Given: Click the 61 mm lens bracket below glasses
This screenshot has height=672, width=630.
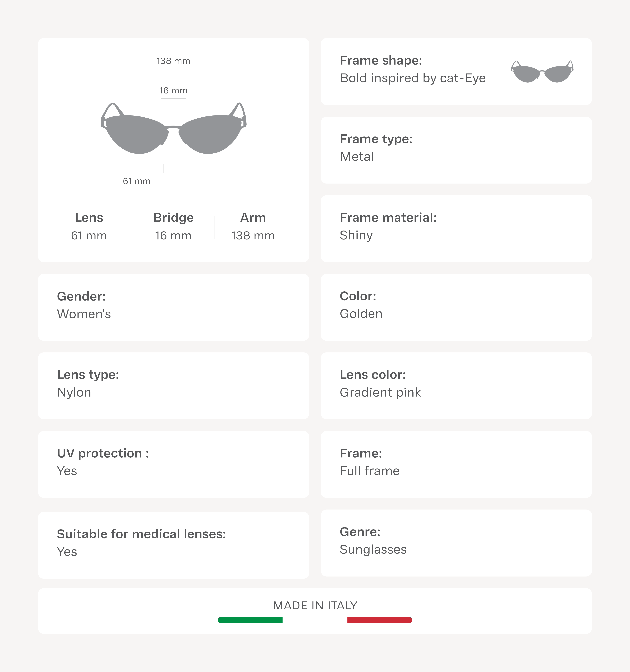Looking at the screenshot, I should 137,172.
